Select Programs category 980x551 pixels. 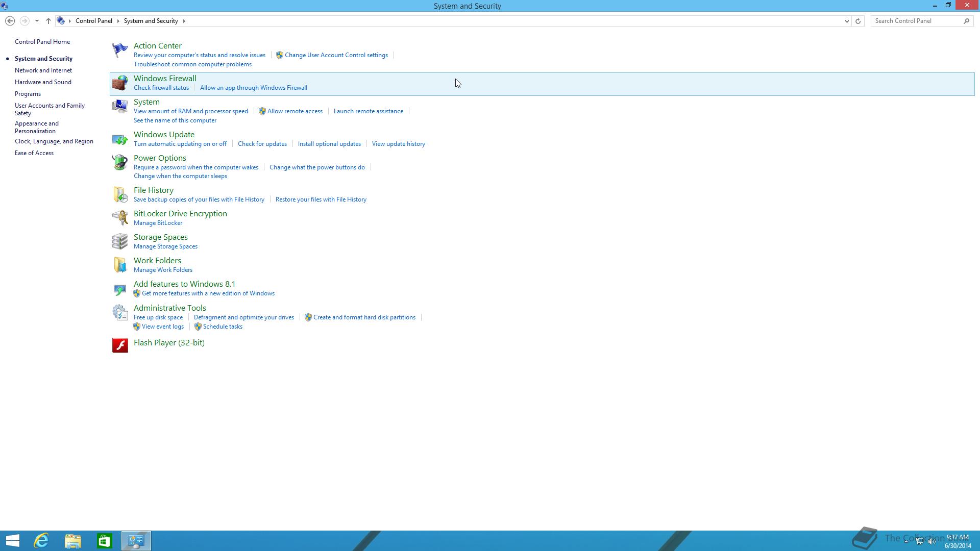[x=28, y=94]
